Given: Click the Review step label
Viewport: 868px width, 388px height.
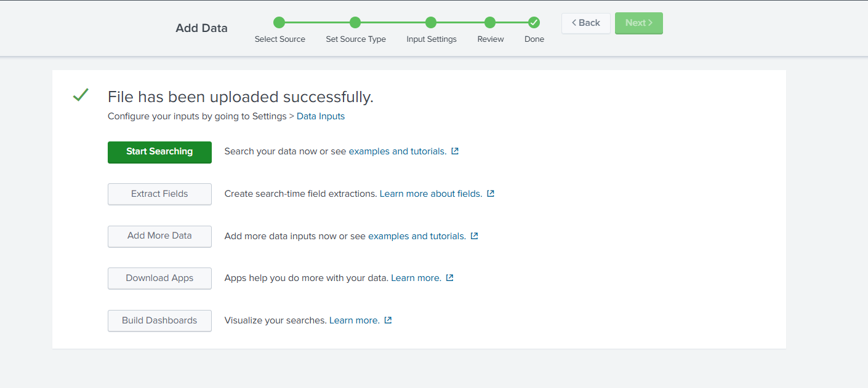Looking at the screenshot, I should tap(491, 39).
